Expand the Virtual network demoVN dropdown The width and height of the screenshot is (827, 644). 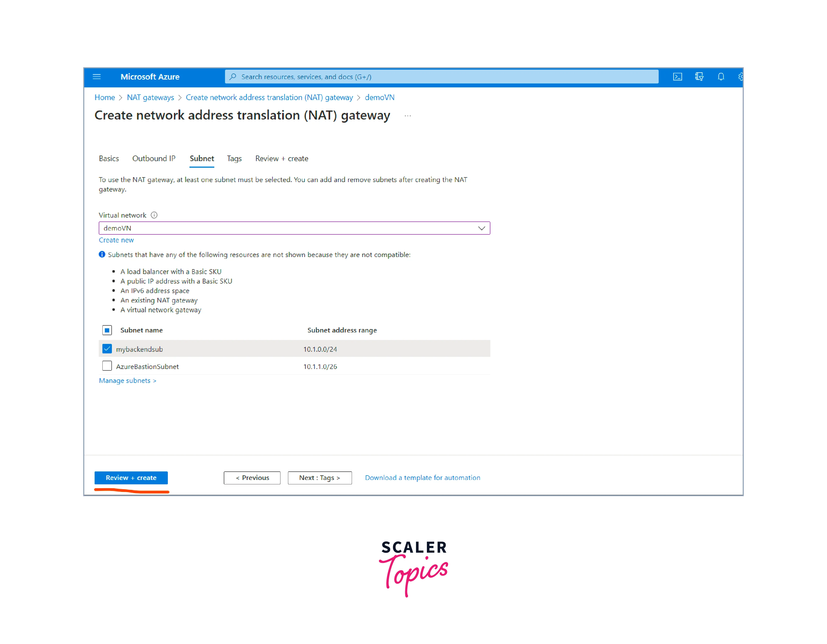(x=481, y=228)
